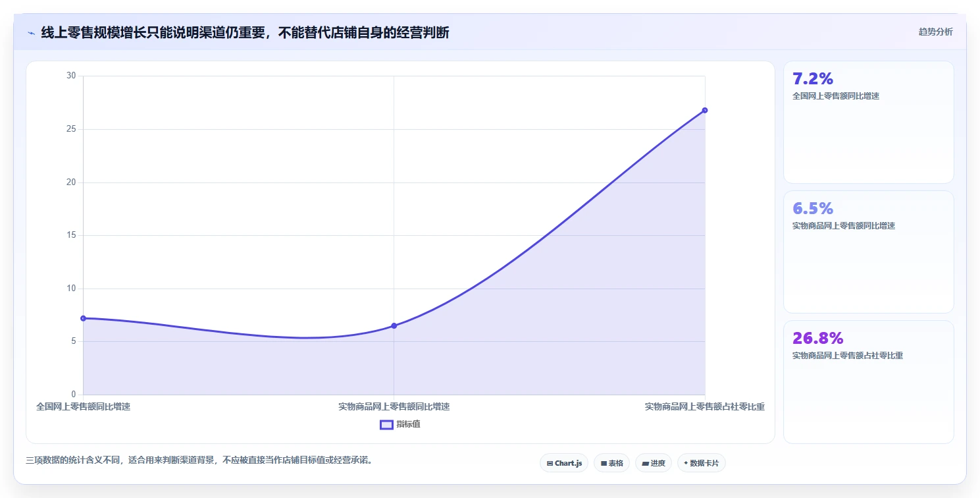Click card label 全国网上零售额同比增速
The image size is (980, 498).
(x=836, y=96)
